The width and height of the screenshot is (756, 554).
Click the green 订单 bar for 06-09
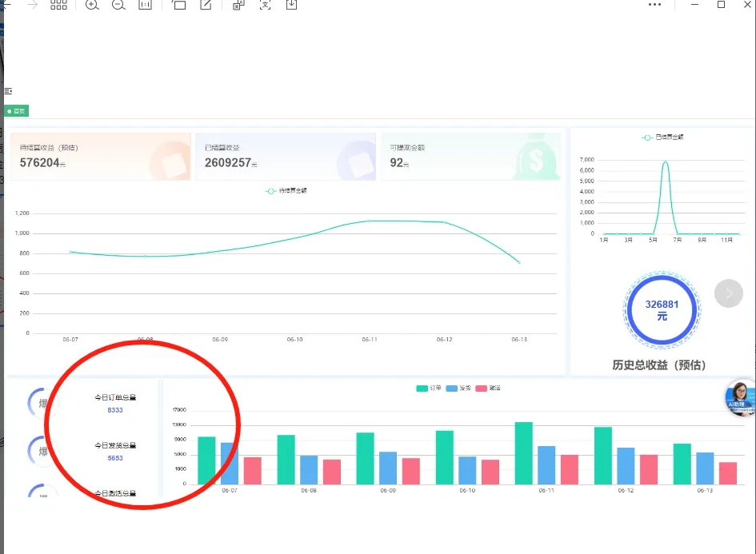pyautogui.click(x=365, y=458)
